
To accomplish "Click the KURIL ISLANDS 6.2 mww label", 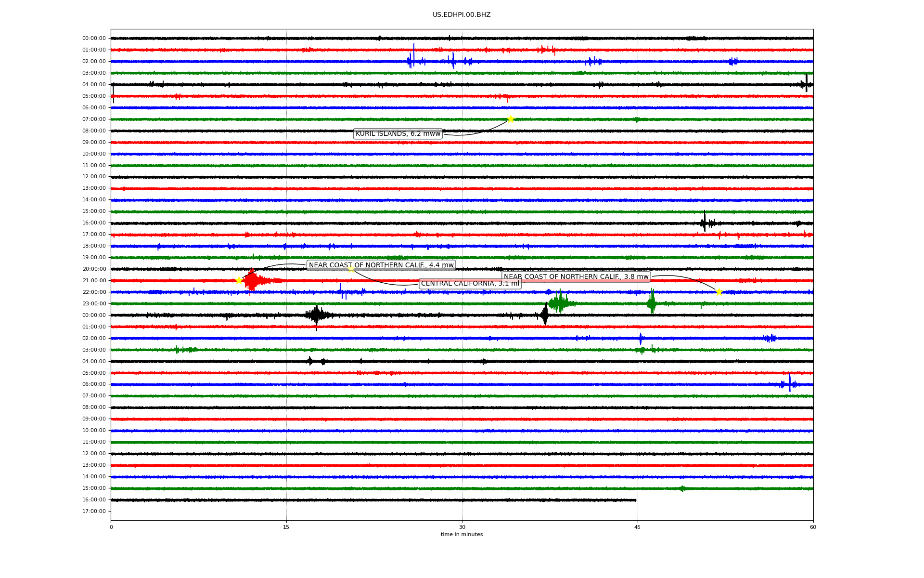I will click(x=398, y=133).
